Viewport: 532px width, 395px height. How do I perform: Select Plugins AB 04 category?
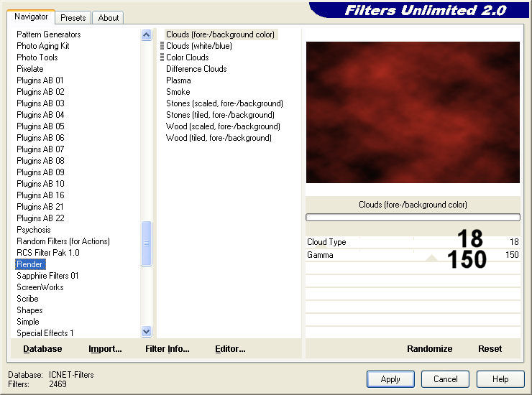tap(40, 115)
